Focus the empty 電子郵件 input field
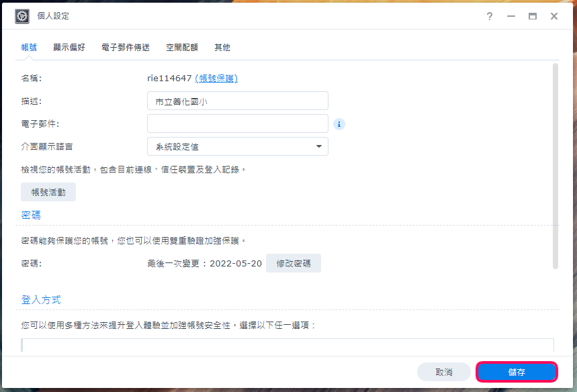Viewport: 577px width, 392px height. [237, 124]
